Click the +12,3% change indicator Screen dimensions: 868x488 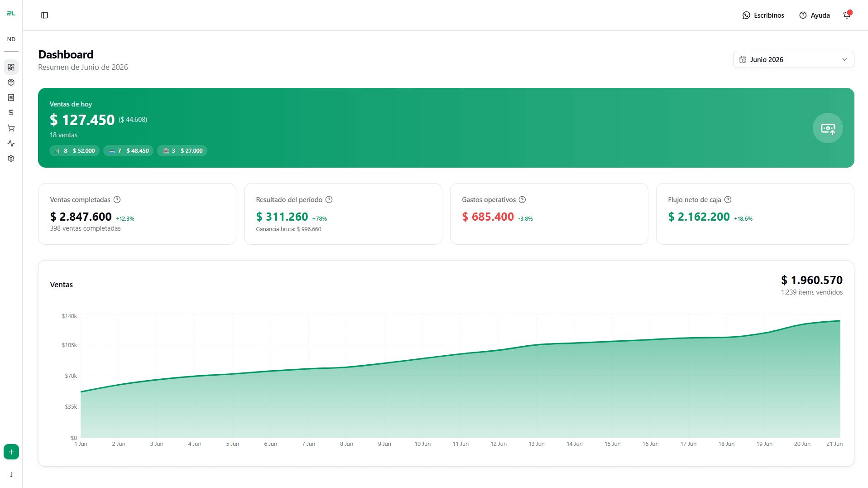(x=125, y=219)
